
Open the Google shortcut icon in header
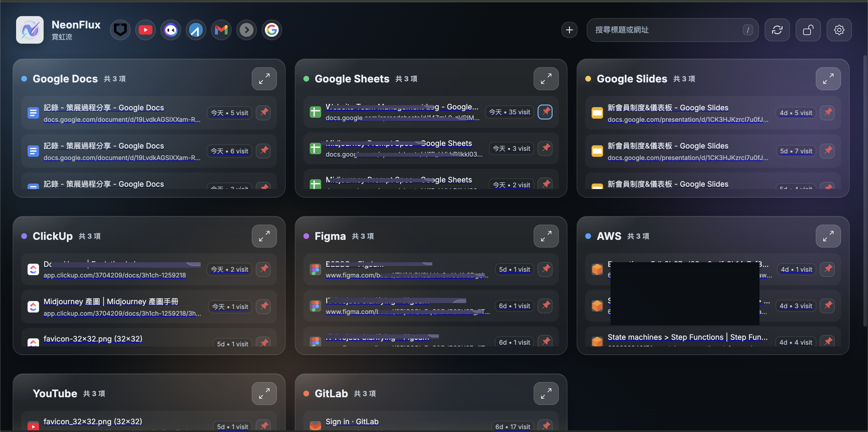(x=272, y=30)
